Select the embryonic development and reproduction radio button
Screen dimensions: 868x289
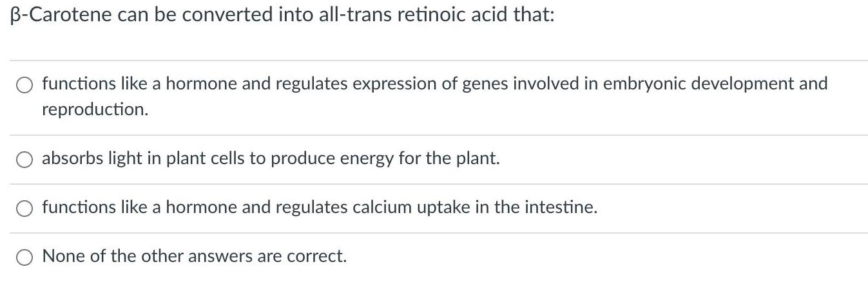tap(24, 85)
